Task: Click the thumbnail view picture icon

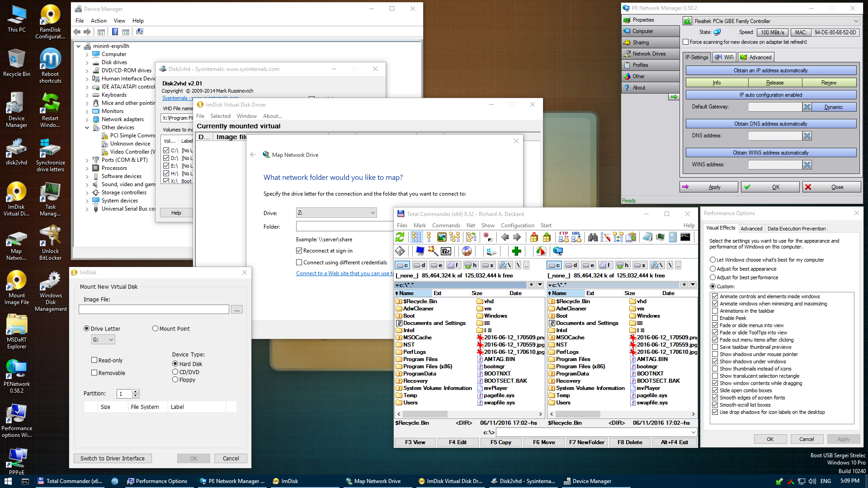Action: [x=442, y=237]
